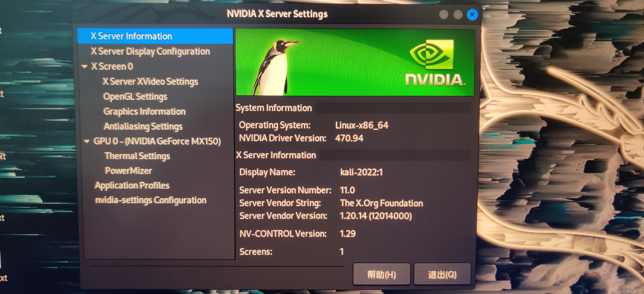Open Thermal Settings page

click(137, 156)
